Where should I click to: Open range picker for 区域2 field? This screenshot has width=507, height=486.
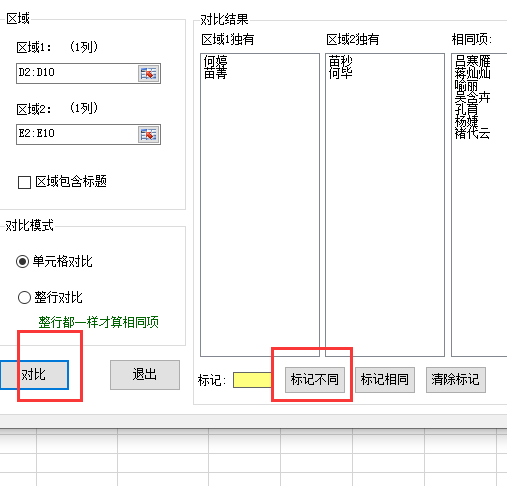148,135
